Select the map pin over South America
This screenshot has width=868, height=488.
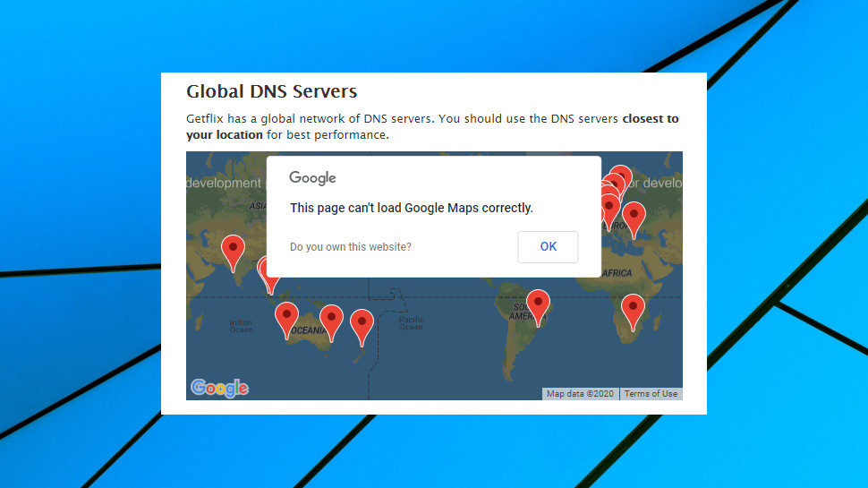click(x=538, y=308)
